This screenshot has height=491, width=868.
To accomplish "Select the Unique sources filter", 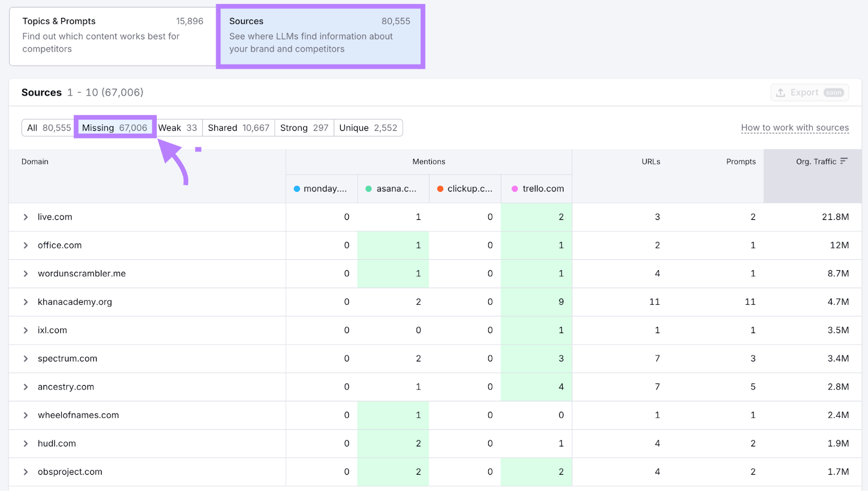I will (x=368, y=127).
